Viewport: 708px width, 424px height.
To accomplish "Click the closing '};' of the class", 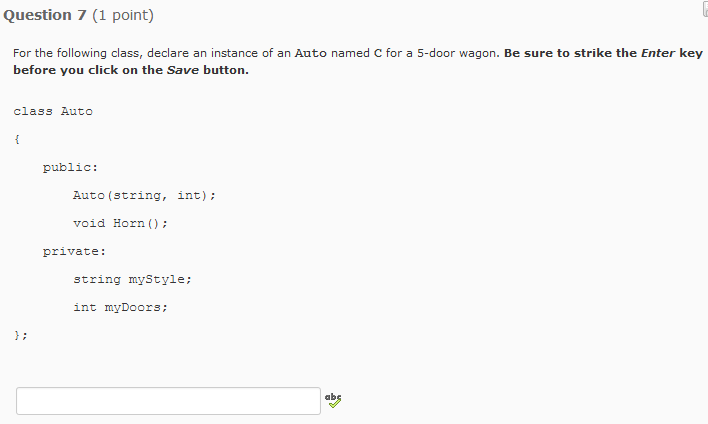I will coord(20,335).
